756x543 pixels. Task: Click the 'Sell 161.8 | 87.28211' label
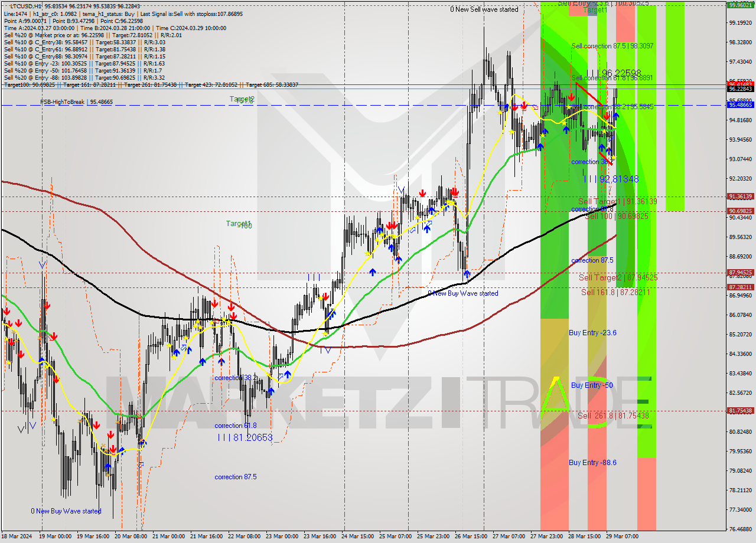click(615, 292)
